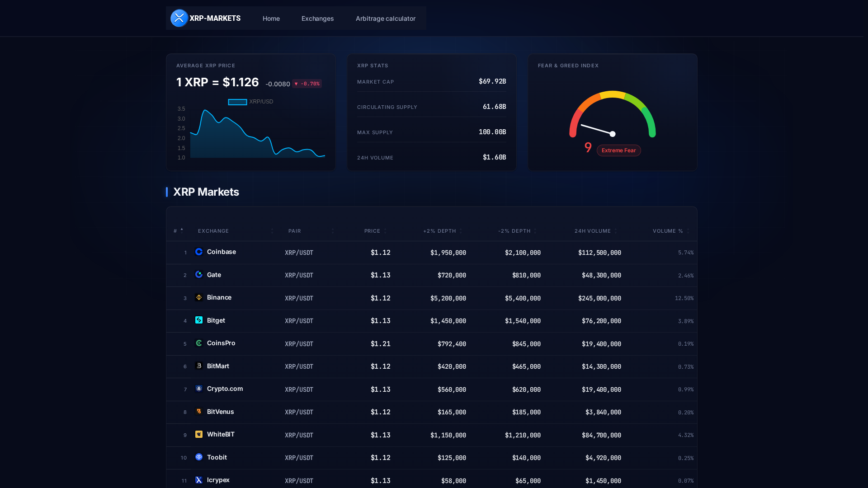This screenshot has width=868, height=488.
Task: Open the Arbitrage calculator nav item
Action: (x=386, y=19)
